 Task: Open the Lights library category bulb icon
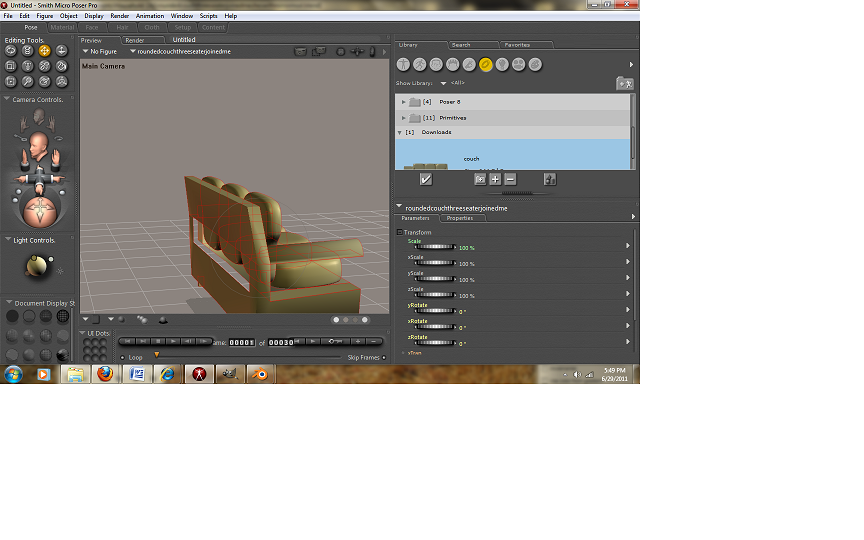(x=502, y=64)
